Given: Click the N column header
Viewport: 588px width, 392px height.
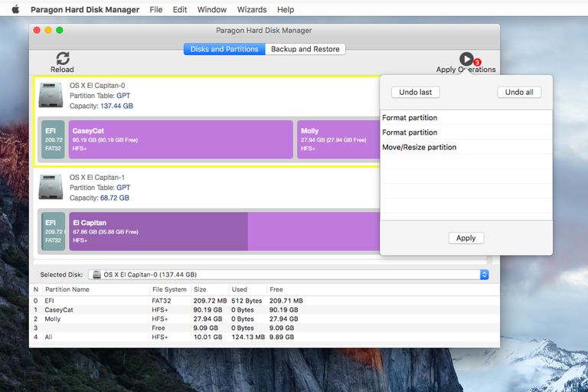Looking at the screenshot, I should (36, 289).
